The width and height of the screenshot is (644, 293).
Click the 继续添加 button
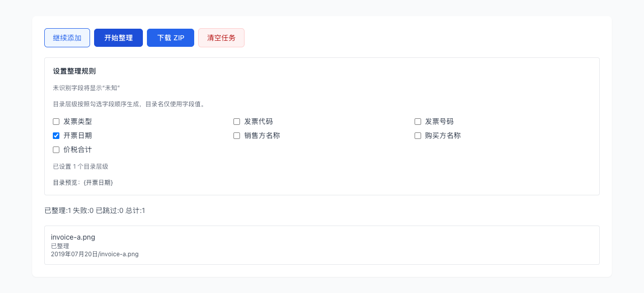pos(67,38)
